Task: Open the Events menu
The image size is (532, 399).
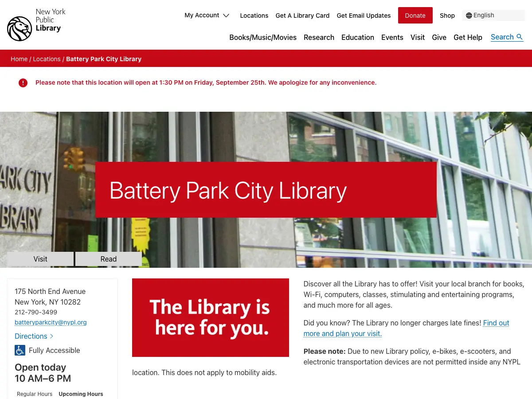Action: click(x=392, y=37)
